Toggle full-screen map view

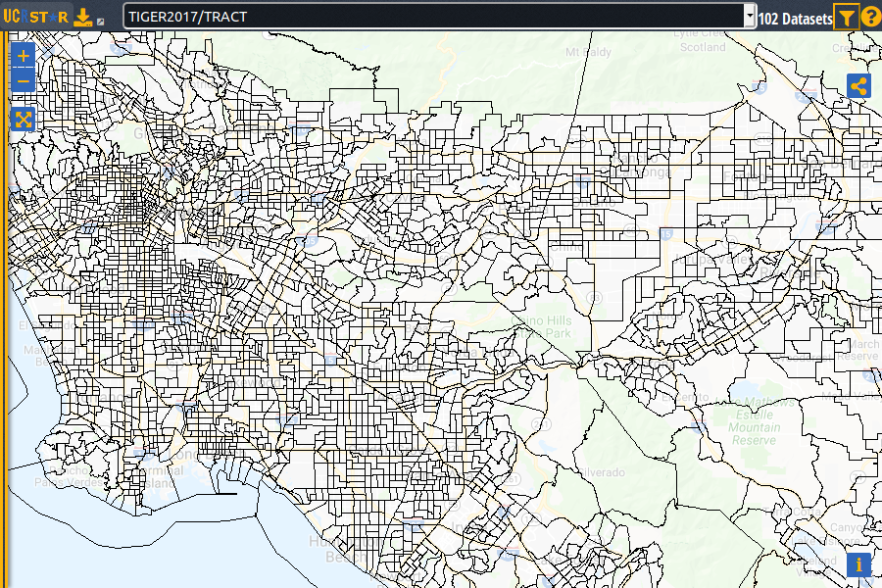click(24, 120)
